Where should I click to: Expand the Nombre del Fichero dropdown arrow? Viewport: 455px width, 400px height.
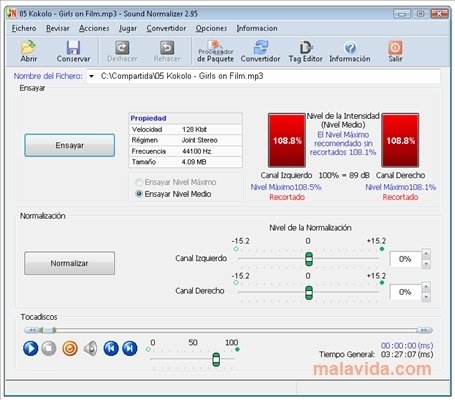pyautogui.click(x=91, y=76)
